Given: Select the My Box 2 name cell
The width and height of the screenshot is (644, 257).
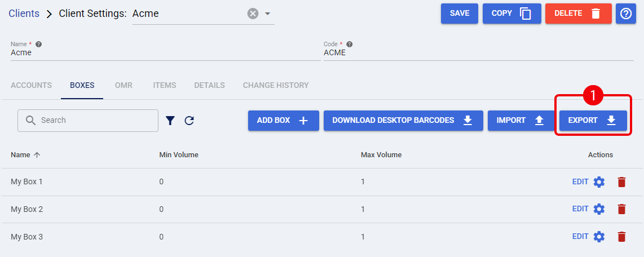Looking at the screenshot, I should pyautogui.click(x=27, y=209).
